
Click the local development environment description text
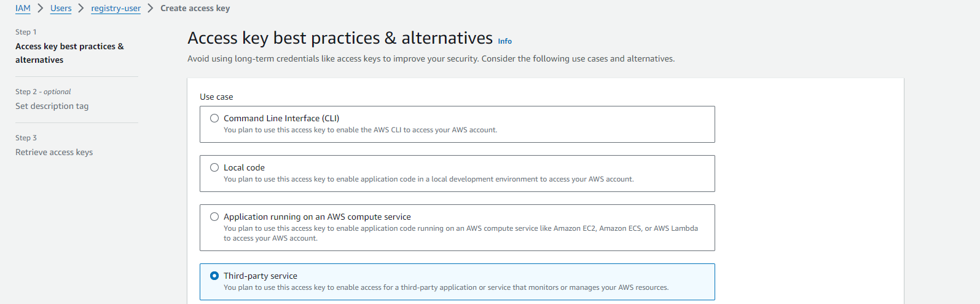click(428, 179)
